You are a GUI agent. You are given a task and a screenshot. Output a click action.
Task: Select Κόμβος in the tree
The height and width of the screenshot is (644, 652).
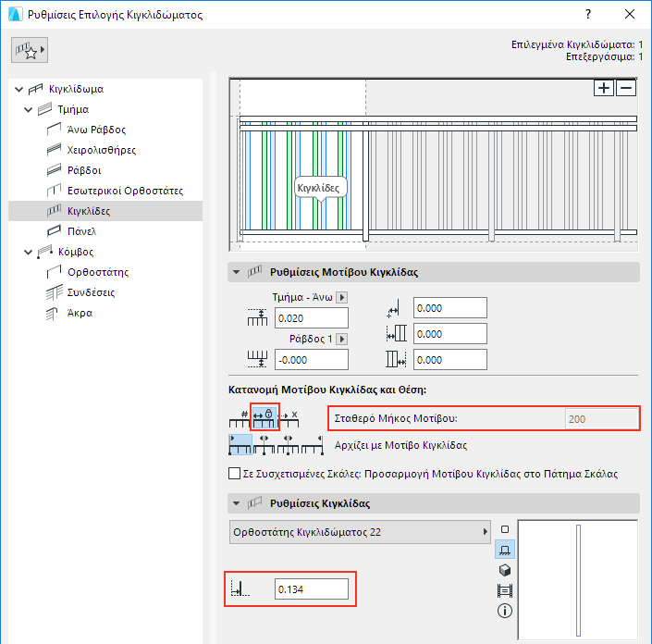76,252
